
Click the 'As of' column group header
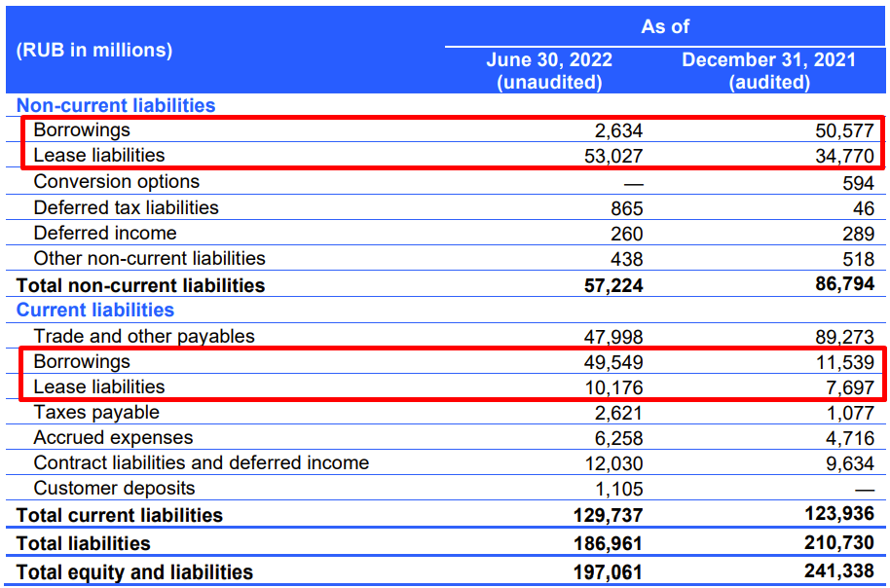coord(665,26)
